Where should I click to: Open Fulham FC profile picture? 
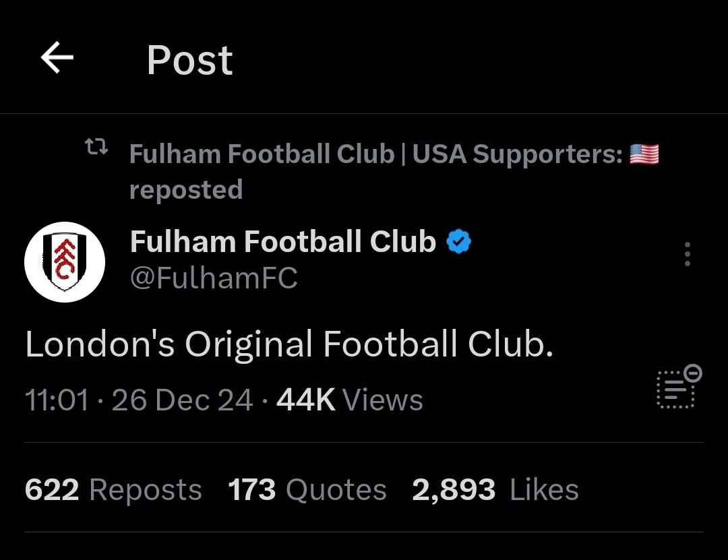tap(65, 262)
